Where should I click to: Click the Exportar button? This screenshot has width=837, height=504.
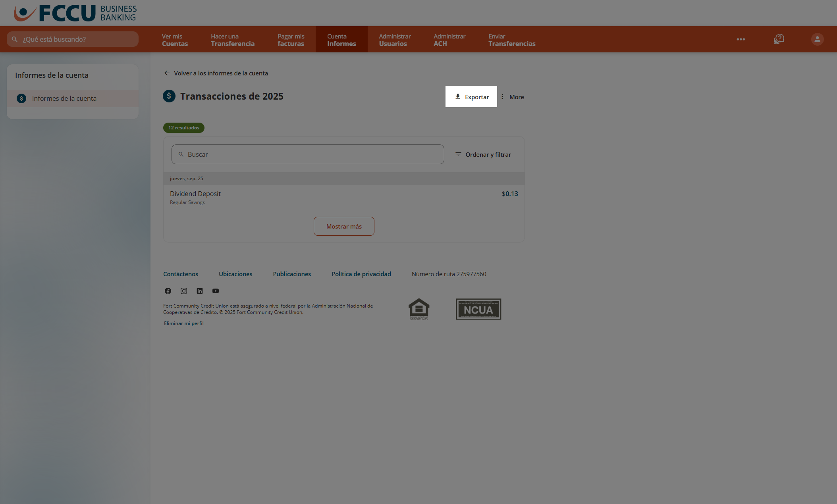[471, 96]
